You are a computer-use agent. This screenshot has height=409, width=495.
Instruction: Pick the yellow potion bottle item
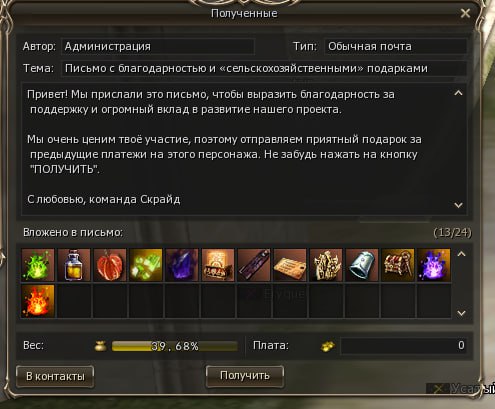tap(74, 265)
